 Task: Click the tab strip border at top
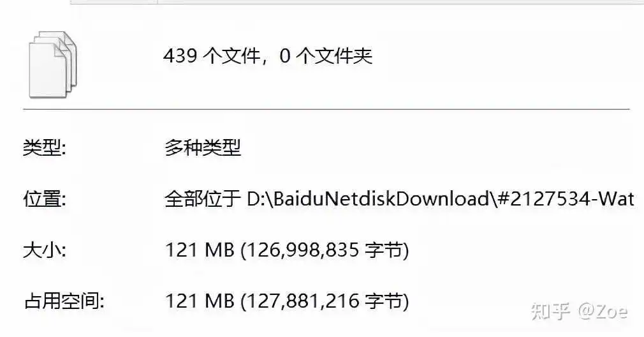pos(357,3)
